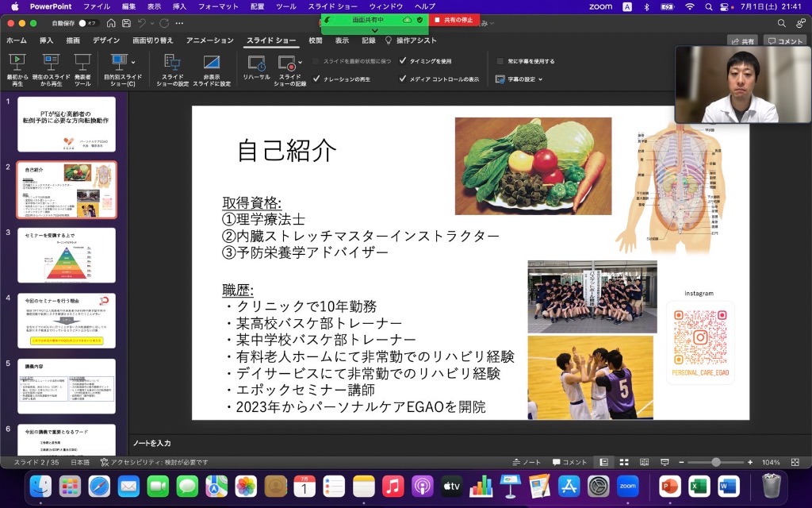Expand record slideshow dropdown arrow

300,62
